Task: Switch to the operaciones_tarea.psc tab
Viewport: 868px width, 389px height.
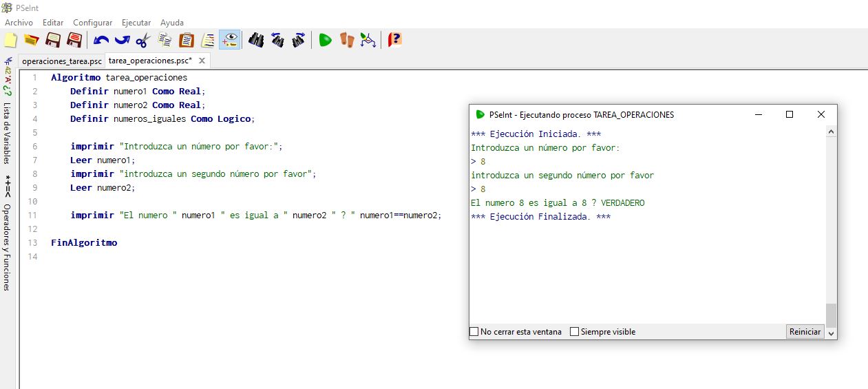Action: [62, 61]
